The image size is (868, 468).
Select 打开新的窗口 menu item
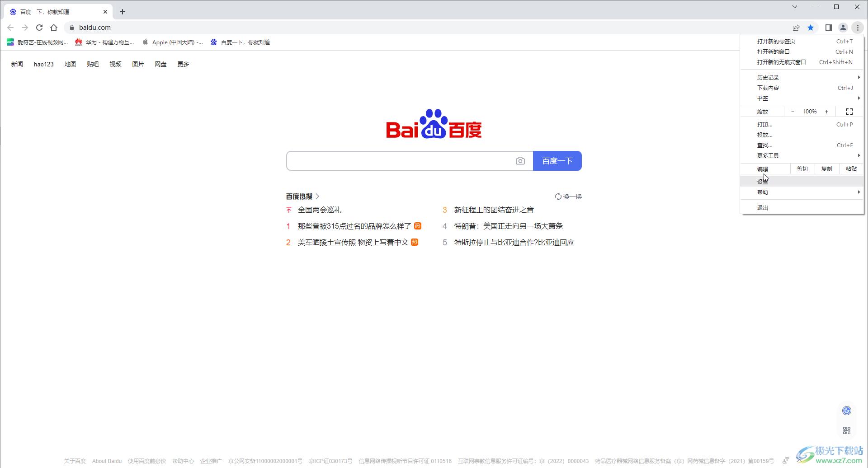(802, 51)
